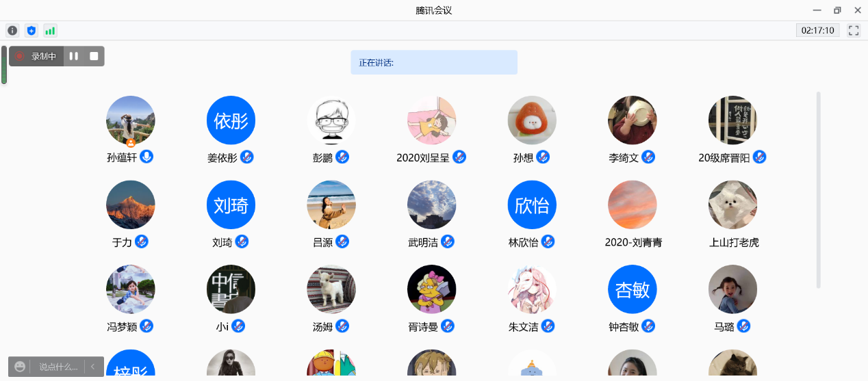Pause the recording
The height and width of the screenshot is (381, 868).
pyautogui.click(x=74, y=56)
